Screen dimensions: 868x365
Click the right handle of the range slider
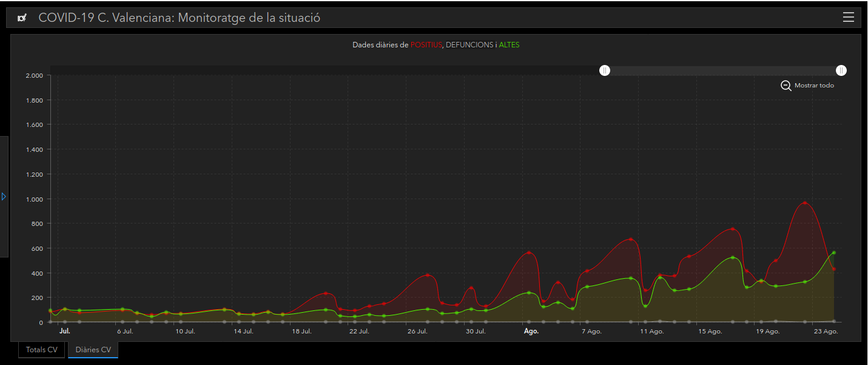[x=841, y=71]
